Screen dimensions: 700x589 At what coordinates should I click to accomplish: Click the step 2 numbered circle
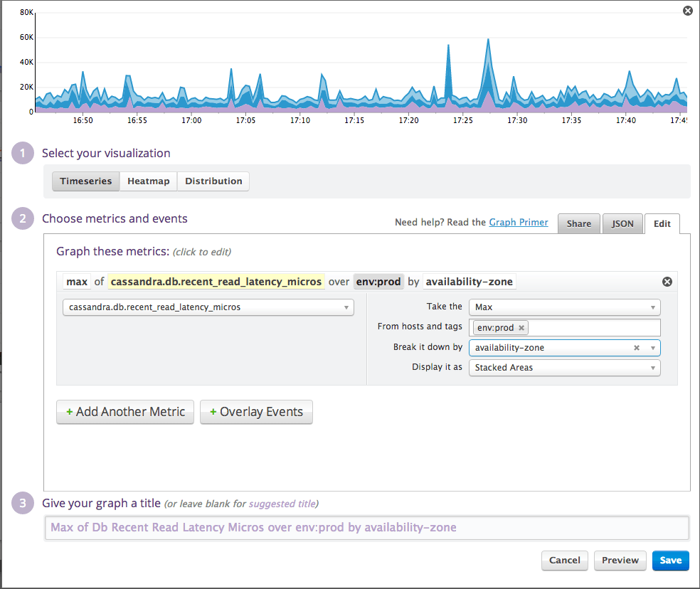pos(22,218)
